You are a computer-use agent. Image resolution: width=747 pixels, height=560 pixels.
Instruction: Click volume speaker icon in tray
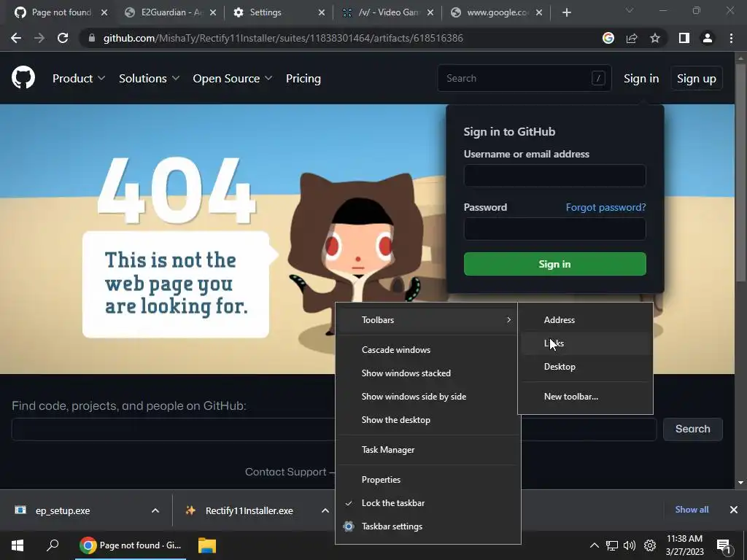pyautogui.click(x=630, y=545)
